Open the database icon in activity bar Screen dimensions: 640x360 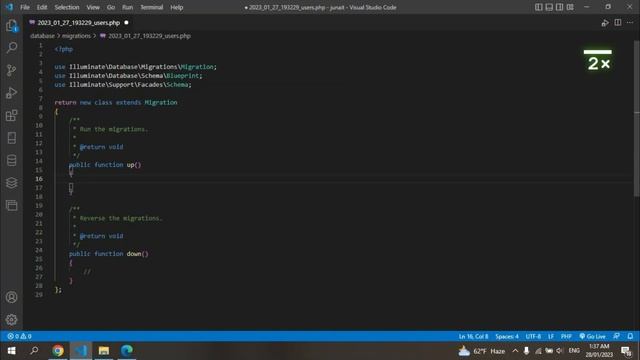[x=11, y=160]
